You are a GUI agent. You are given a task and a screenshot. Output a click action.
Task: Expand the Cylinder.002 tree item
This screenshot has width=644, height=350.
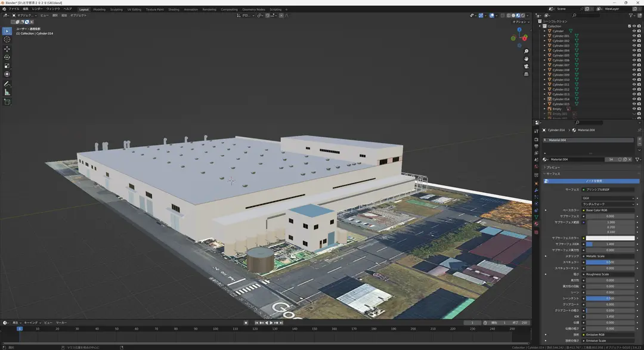tap(544, 41)
